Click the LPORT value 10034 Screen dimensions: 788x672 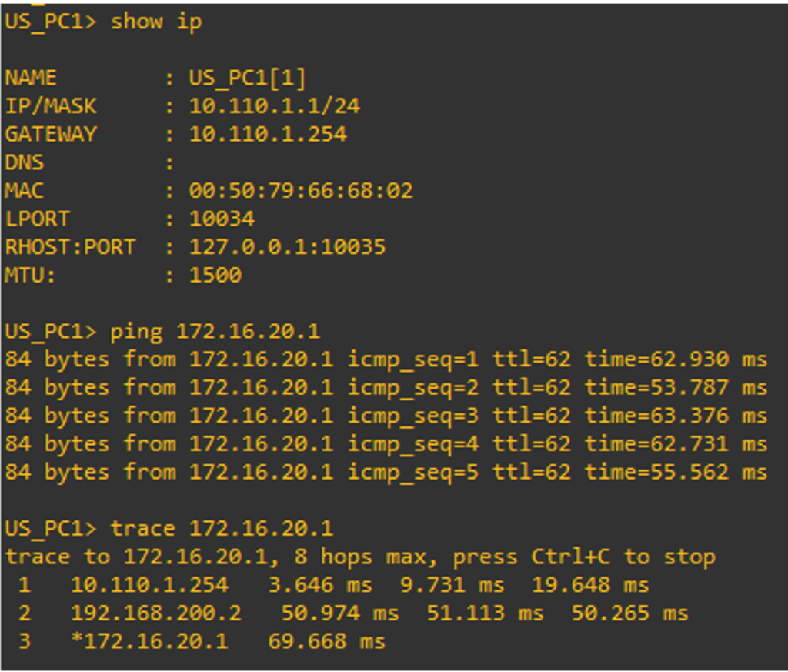[x=222, y=219]
